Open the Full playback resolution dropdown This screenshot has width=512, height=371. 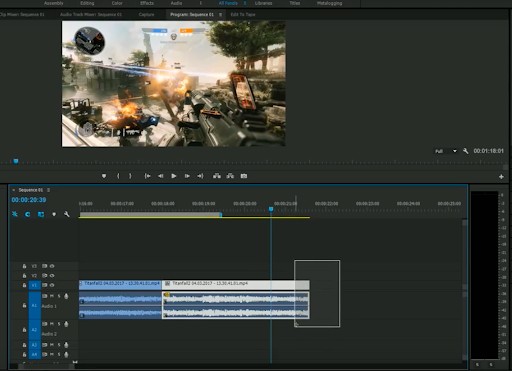click(x=446, y=151)
